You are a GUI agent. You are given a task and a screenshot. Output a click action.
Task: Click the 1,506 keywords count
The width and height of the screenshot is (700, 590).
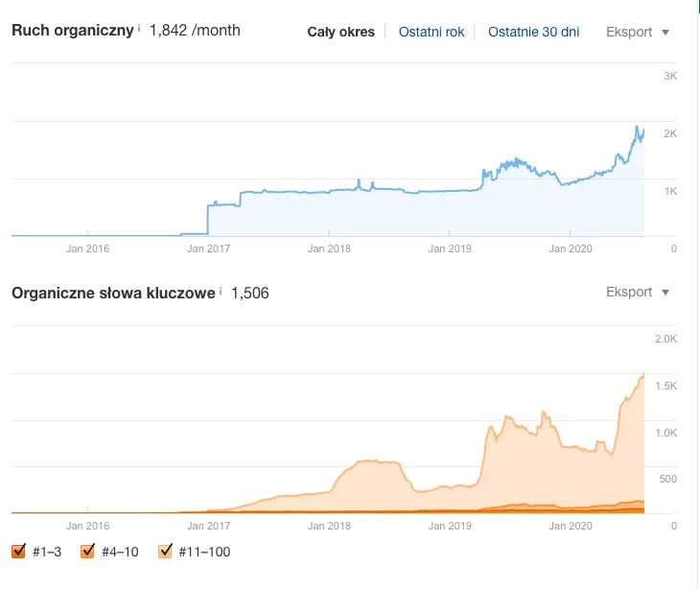tap(249, 292)
